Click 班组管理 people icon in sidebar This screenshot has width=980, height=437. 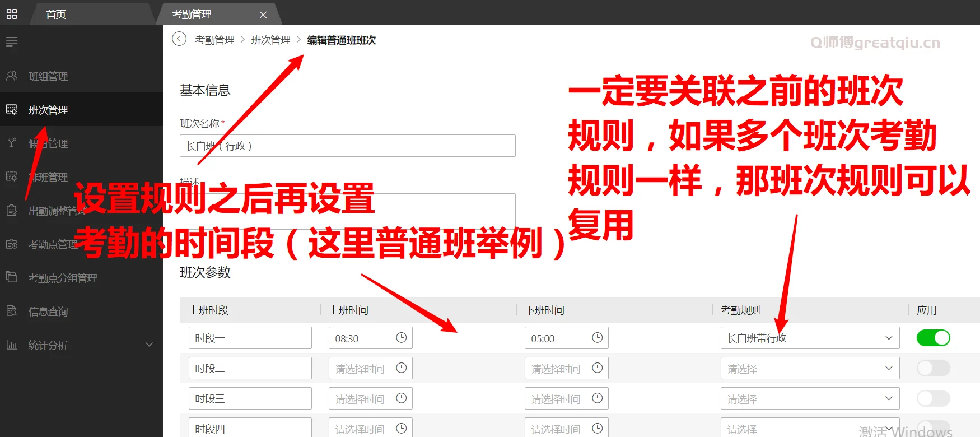click(12, 76)
